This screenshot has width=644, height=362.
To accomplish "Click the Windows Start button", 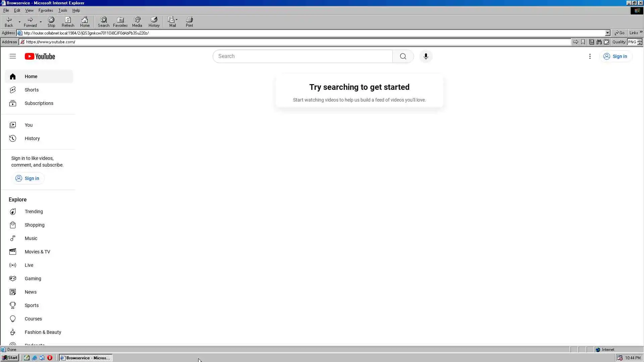I will click(x=10, y=358).
